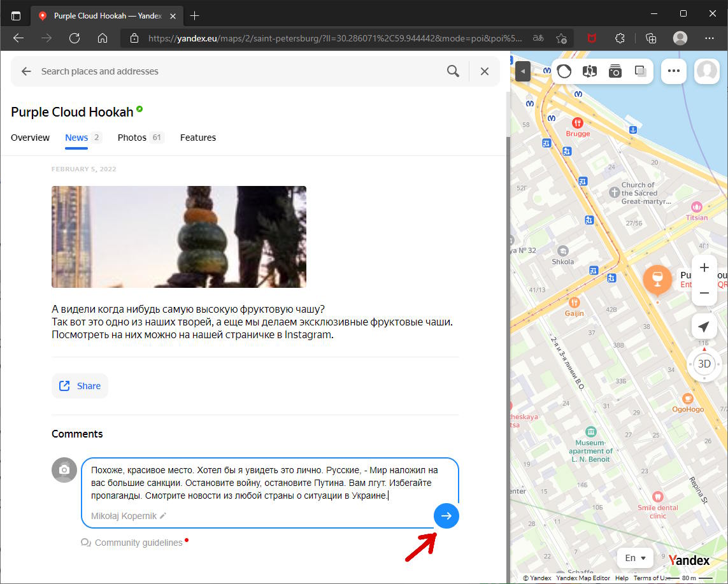Go back with the browser back button
This screenshot has height=584, width=728.
(x=18, y=38)
